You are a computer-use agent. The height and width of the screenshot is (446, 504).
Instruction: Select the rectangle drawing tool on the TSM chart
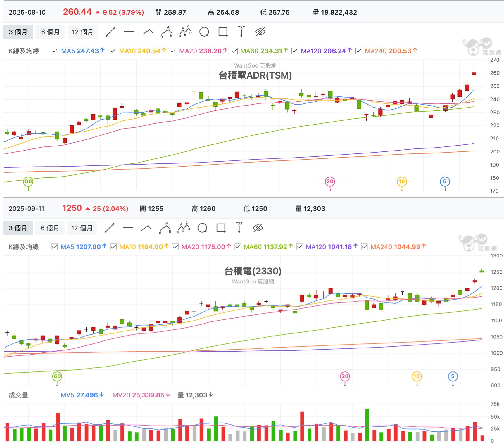223,32
